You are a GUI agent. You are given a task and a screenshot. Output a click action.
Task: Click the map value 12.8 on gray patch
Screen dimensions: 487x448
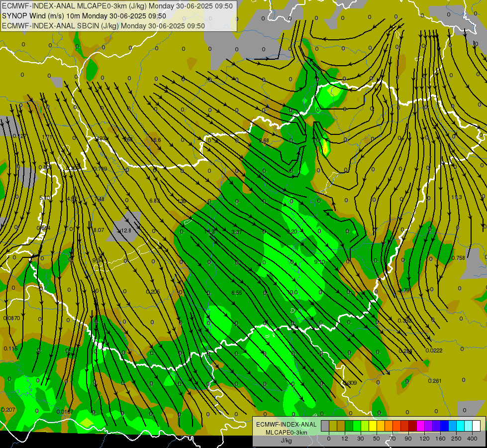(126, 230)
